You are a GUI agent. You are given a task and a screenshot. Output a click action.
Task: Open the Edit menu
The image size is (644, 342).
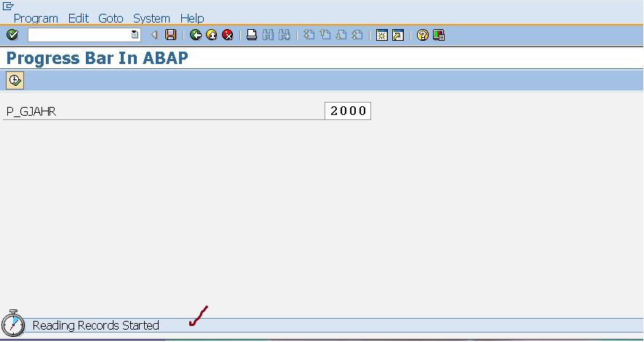pyautogui.click(x=79, y=18)
